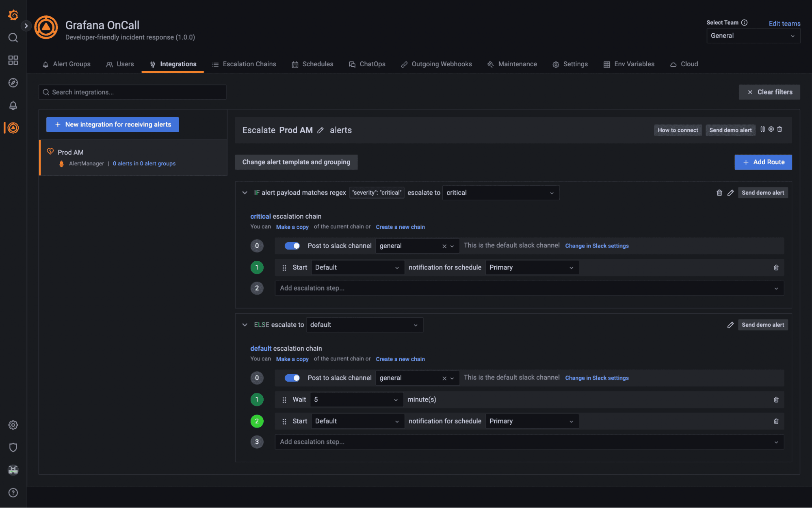Open the Search panel in the sidebar
This screenshot has width=812, height=508.
[13, 37]
